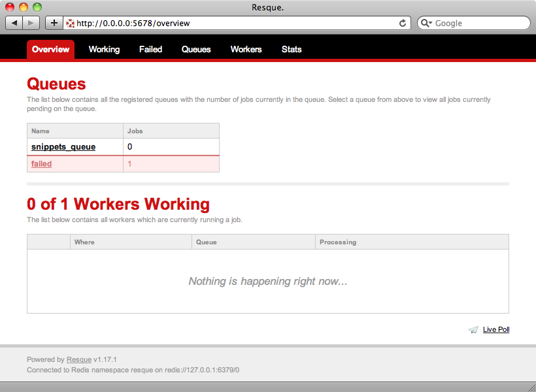Follow the Resque link in the footer
Image resolution: width=536 pixels, height=392 pixels.
tap(79, 359)
